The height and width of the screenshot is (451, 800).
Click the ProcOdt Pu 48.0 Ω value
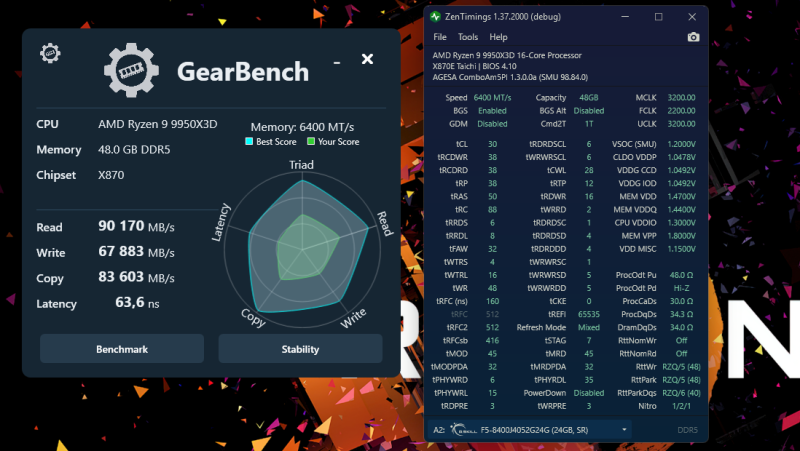click(x=681, y=275)
